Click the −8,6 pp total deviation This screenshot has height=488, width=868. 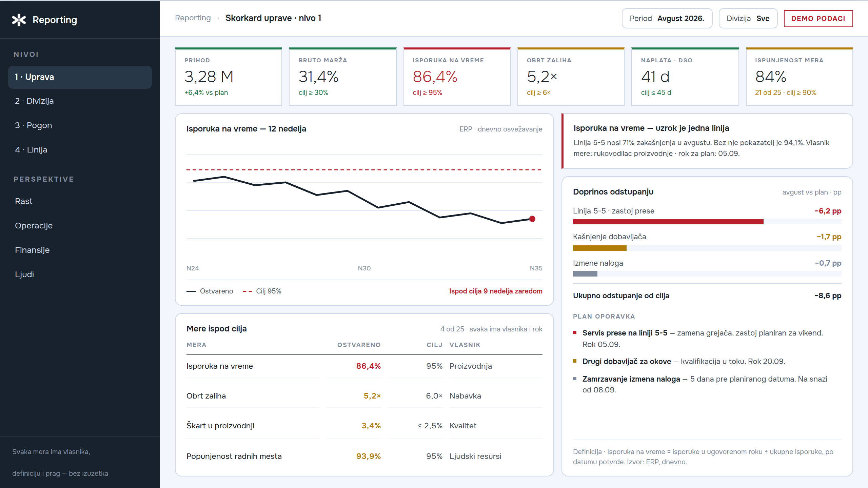[x=828, y=296]
